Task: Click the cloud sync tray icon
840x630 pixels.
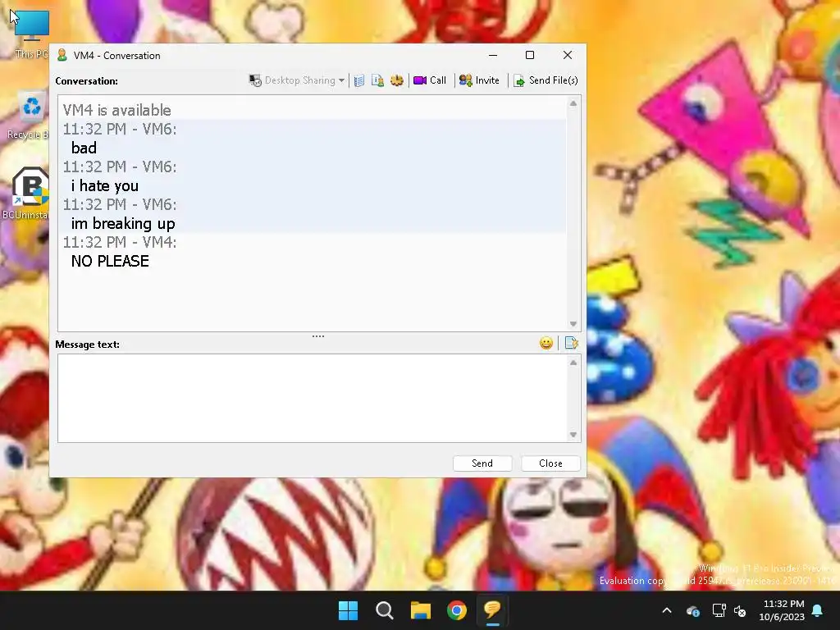Action: [692, 610]
